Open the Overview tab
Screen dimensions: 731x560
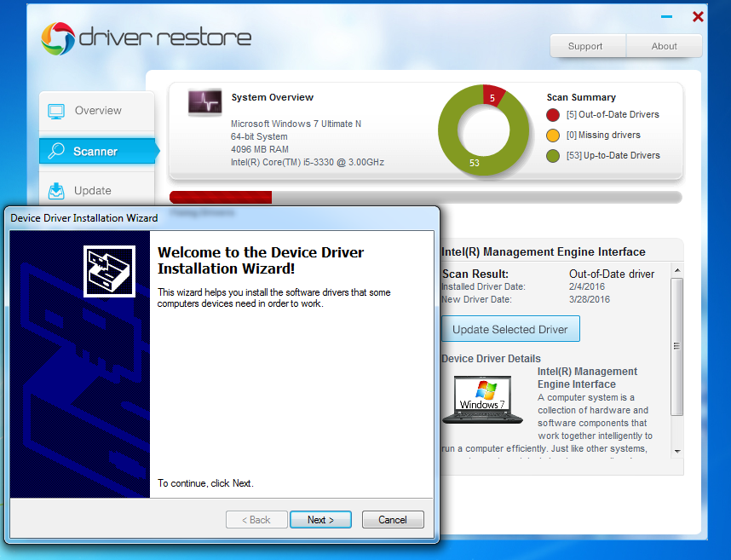pos(97,111)
